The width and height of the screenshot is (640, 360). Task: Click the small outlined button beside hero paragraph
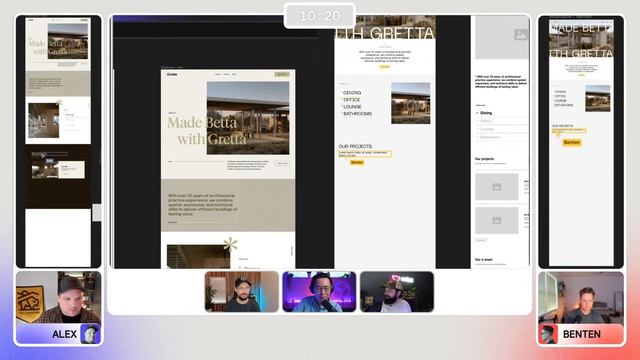(282, 163)
